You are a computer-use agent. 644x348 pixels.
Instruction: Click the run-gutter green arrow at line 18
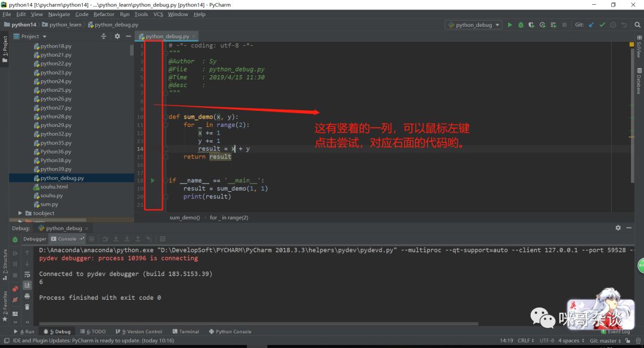[x=153, y=181]
